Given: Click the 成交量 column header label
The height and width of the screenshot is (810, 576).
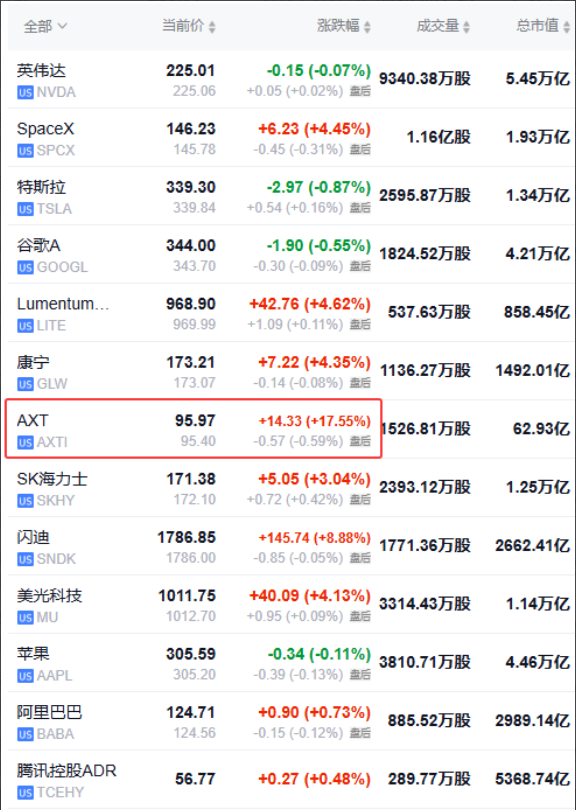Looking at the screenshot, I should tap(438, 26).
